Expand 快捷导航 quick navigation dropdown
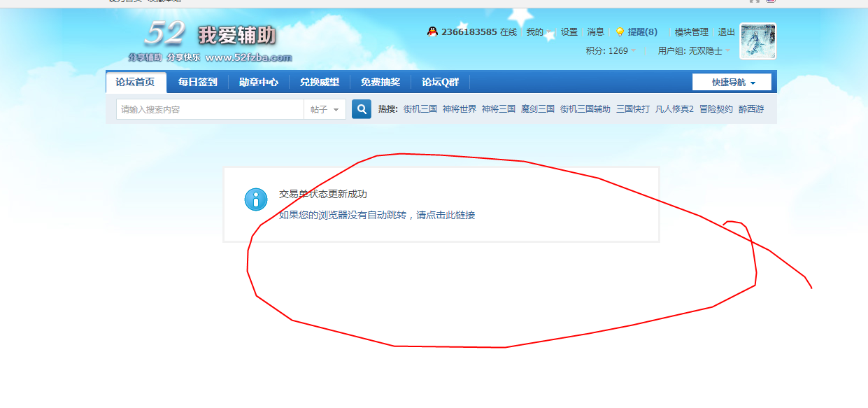Image resolution: width=868 pixels, height=408 pixels. click(732, 82)
